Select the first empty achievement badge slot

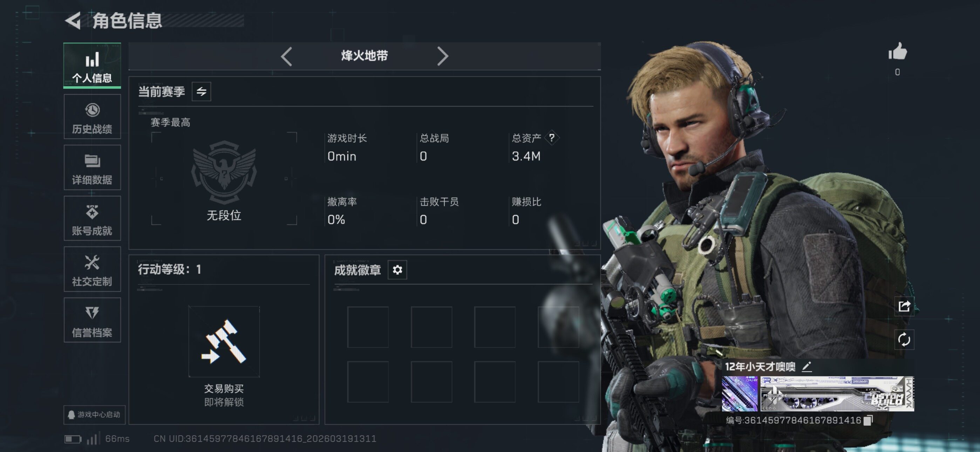pos(368,327)
